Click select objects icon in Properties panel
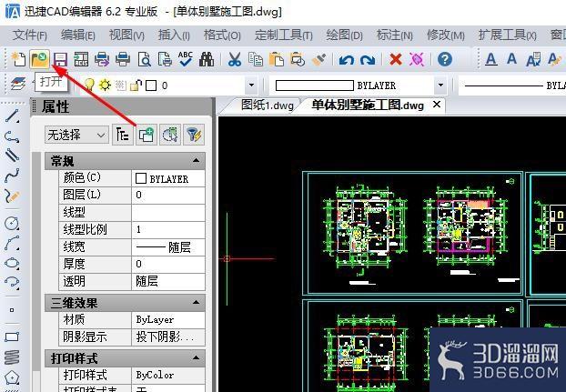566x392 pixels. pos(147,135)
